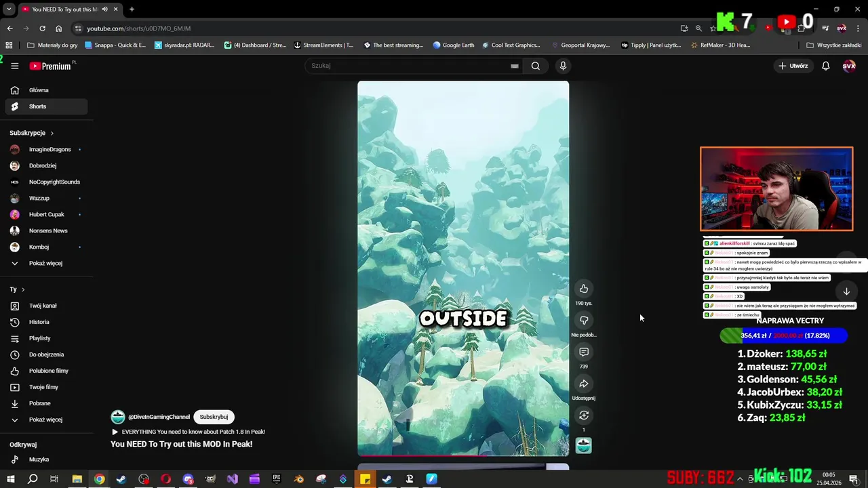Open related video about Patch 1.8 In Peak
Viewport: 868px width, 488px height.
point(188,432)
